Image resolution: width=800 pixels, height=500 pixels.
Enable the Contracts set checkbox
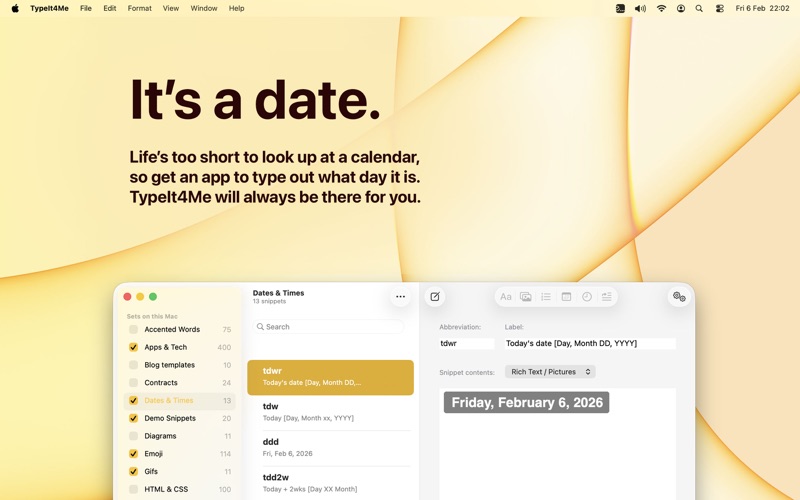[133, 383]
